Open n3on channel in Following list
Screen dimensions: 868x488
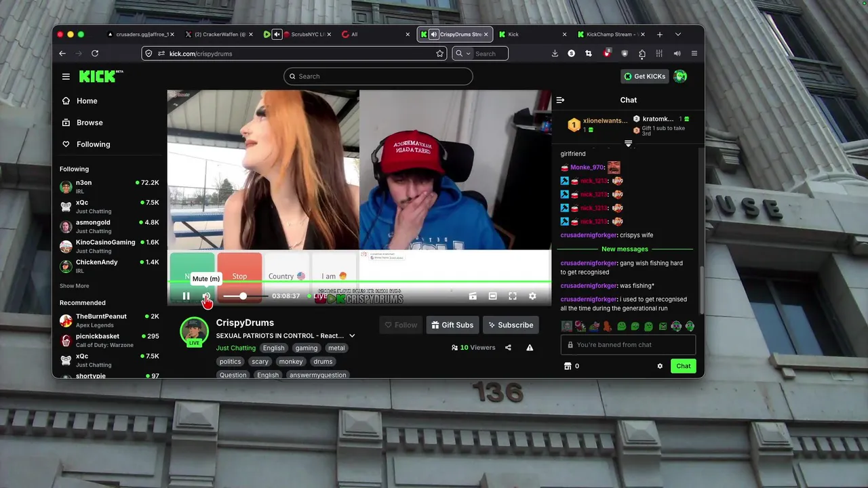coord(109,186)
